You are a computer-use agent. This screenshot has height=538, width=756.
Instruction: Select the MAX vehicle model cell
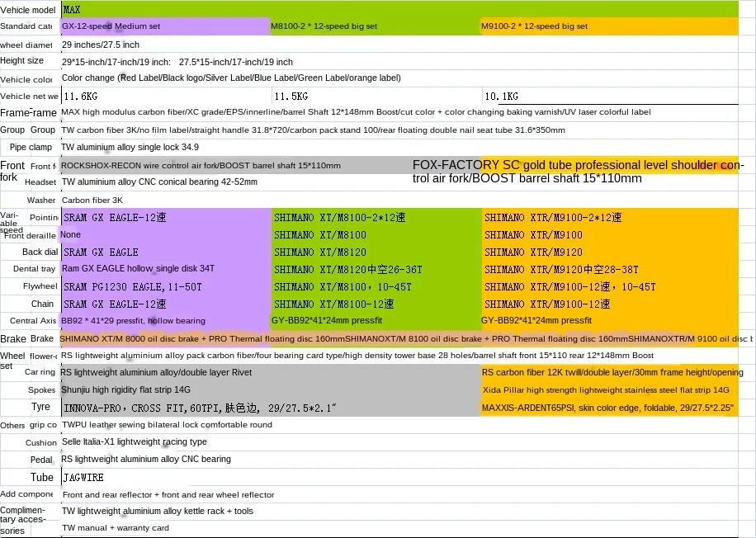(x=399, y=9)
